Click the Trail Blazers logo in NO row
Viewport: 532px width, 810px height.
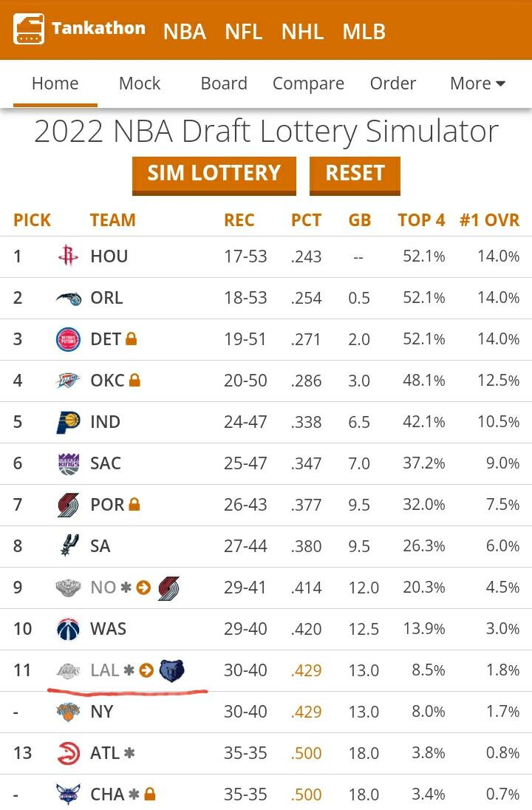[x=169, y=588]
